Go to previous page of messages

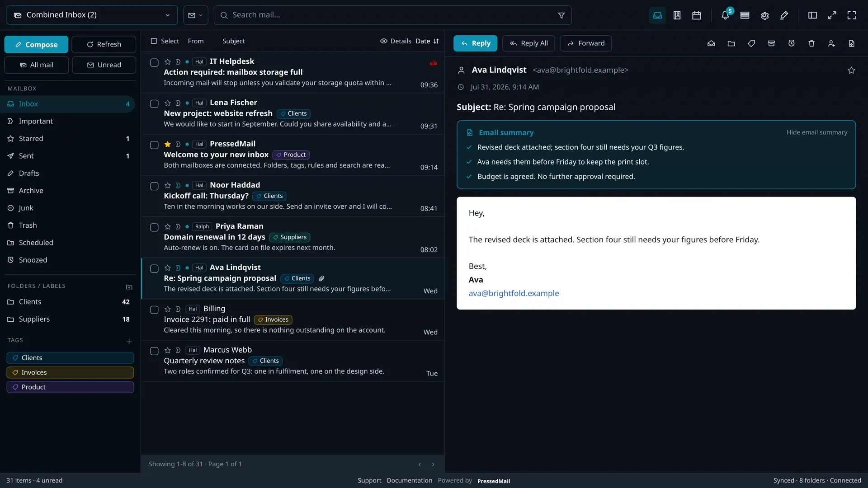tap(420, 464)
